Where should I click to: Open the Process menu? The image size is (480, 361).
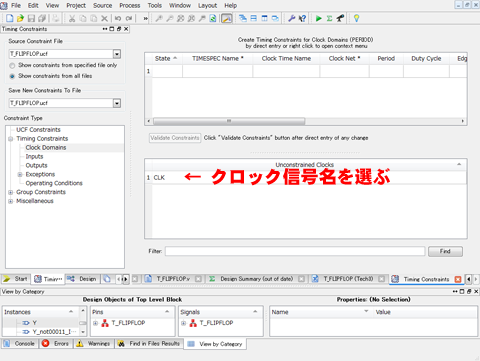click(x=130, y=6)
